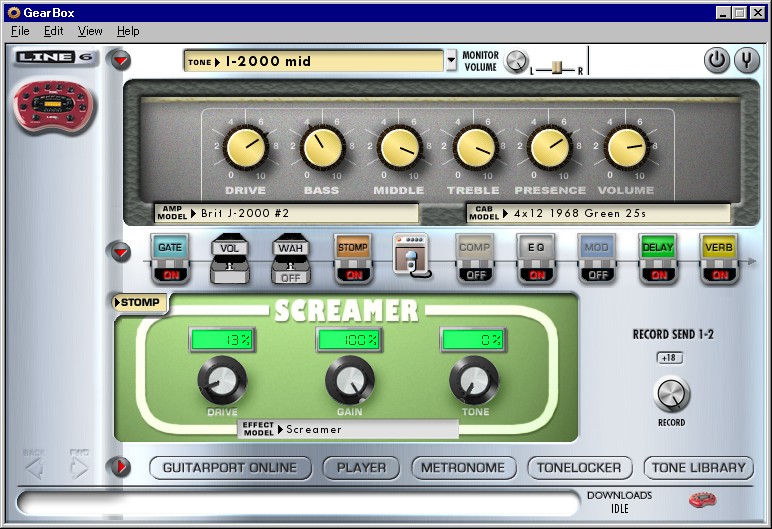The image size is (772, 529).
Task: Open the Metronome
Action: tap(463, 467)
